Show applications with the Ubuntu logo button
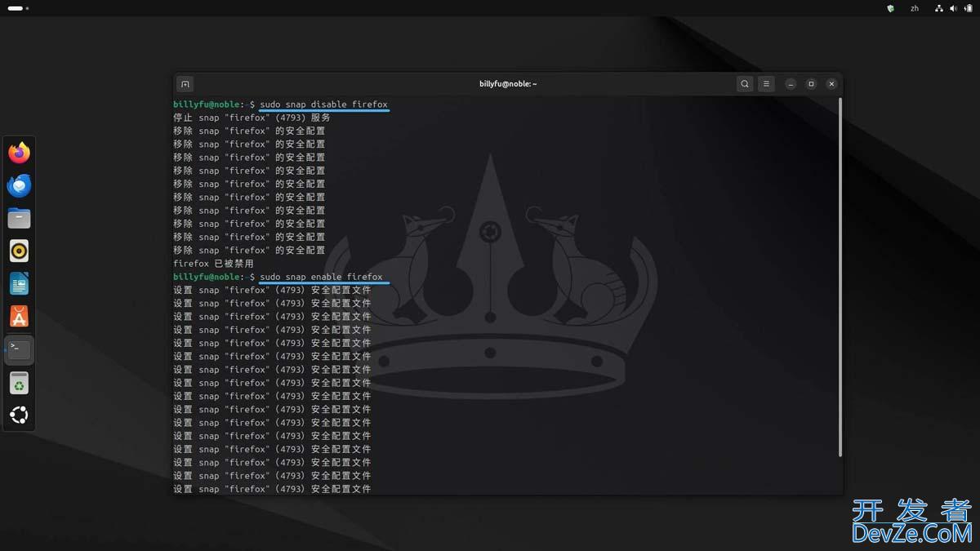Screen dimensions: 980x551 tap(19, 415)
